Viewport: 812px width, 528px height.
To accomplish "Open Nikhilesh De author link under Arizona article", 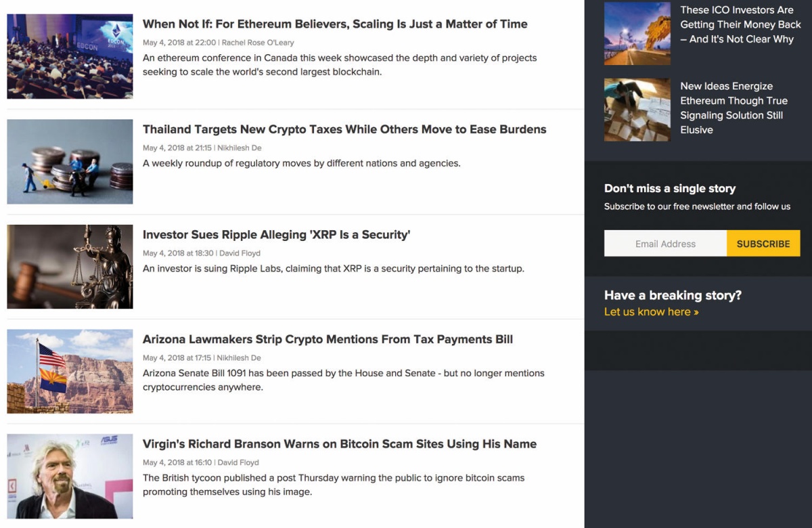I will [240, 357].
